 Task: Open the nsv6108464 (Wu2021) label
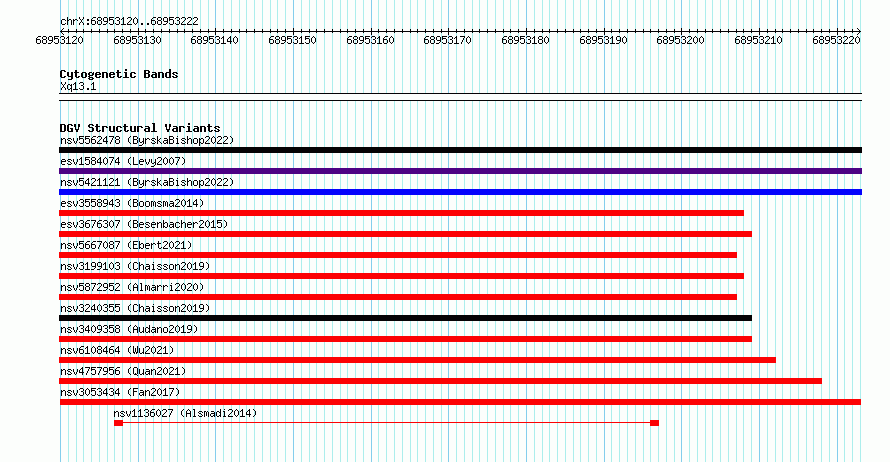point(117,350)
